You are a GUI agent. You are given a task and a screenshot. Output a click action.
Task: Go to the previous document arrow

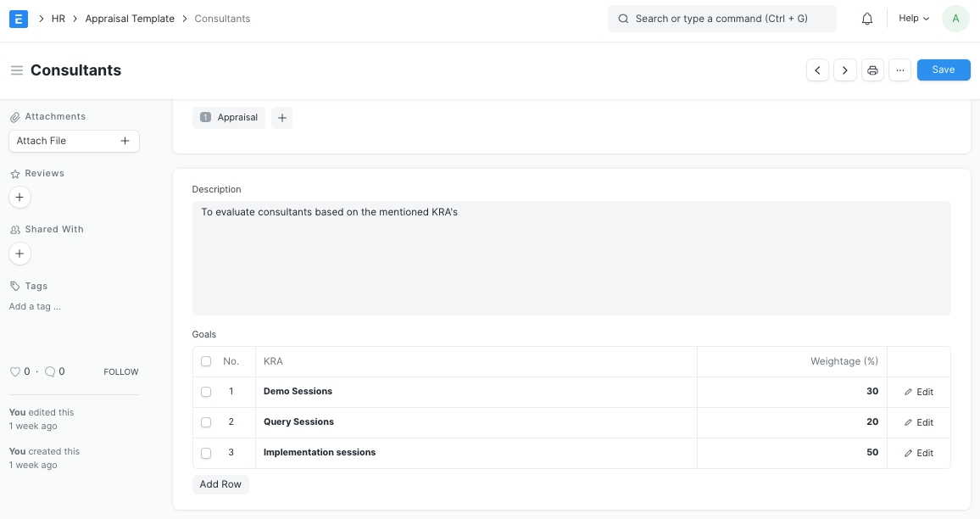(817, 70)
